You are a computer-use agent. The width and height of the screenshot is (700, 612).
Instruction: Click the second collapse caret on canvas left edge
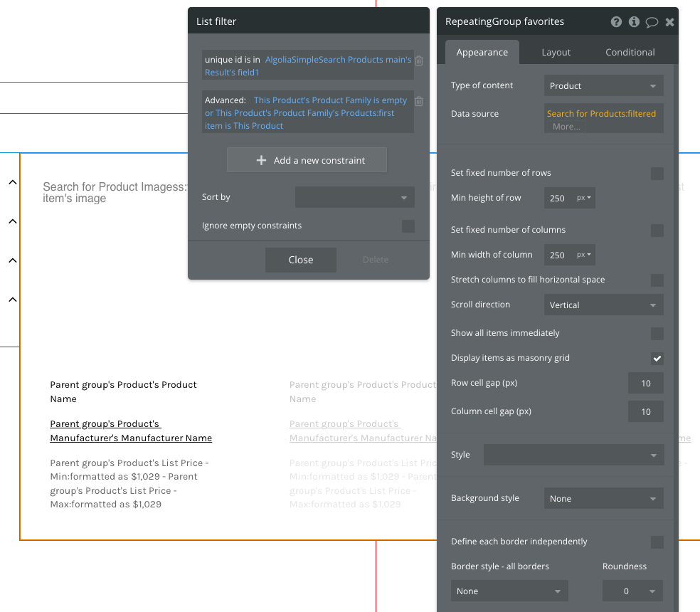(x=13, y=221)
